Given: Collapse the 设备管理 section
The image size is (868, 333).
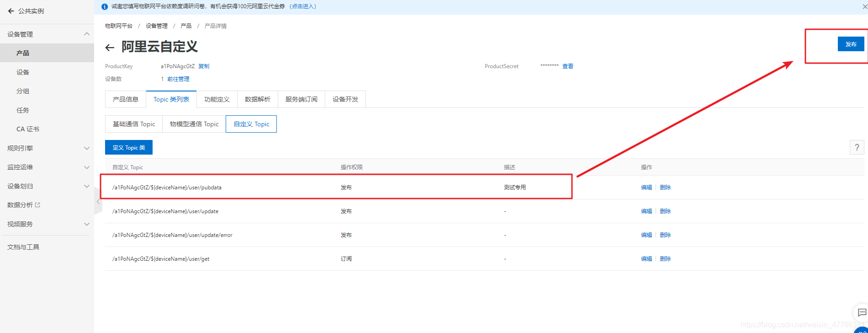Looking at the screenshot, I should click(x=87, y=34).
